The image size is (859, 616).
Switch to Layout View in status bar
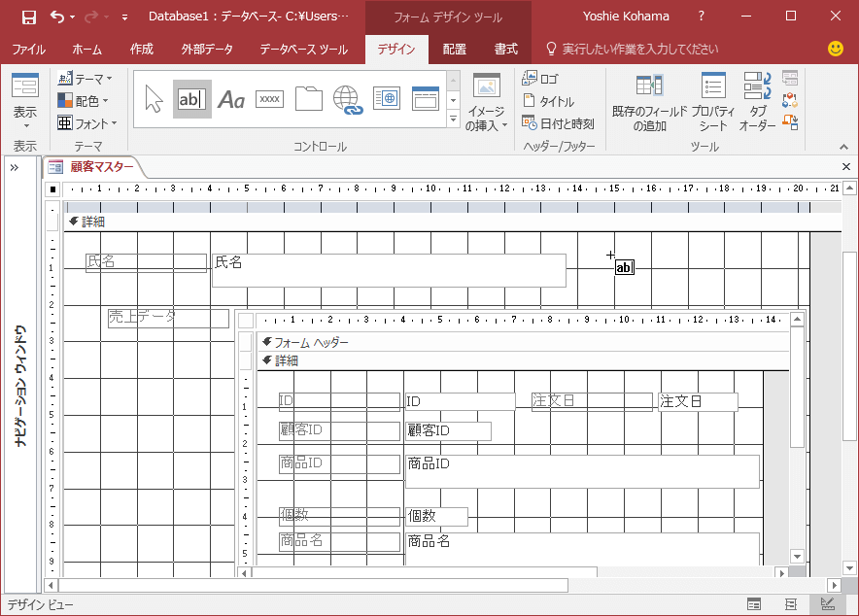(x=791, y=604)
